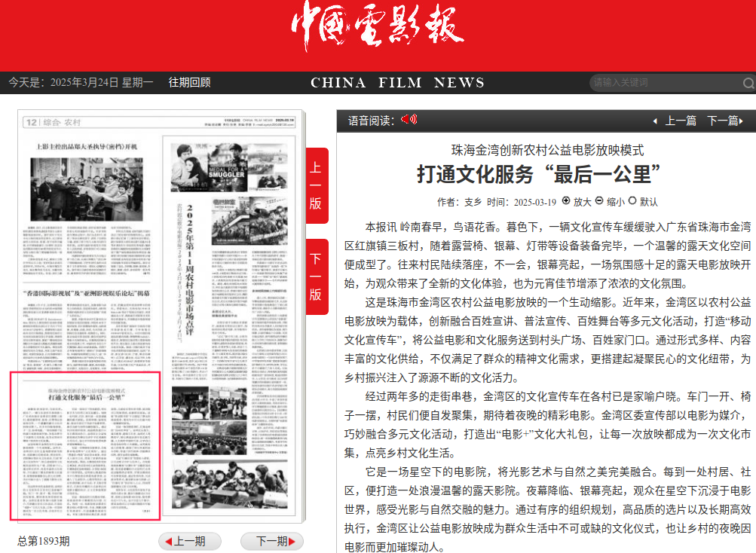Click the 香港国际影视展 article on page thumbnail
The height and width of the screenshot is (553, 756).
(87, 329)
